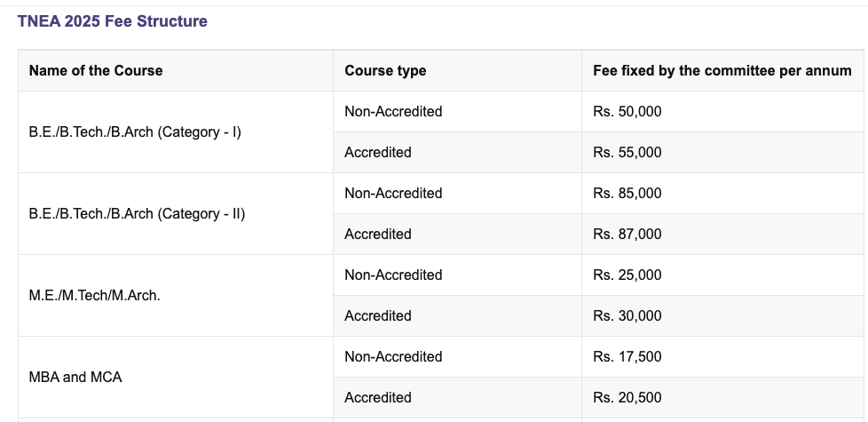Select Non-Accredited in the Rs. 25,000 row
This screenshot has width=868, height=422.
point(393,275)
